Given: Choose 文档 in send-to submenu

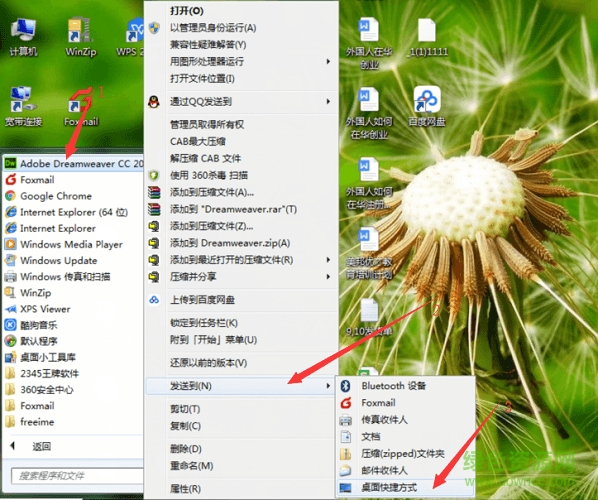Looking at the screenshot, I should (406, 436).
